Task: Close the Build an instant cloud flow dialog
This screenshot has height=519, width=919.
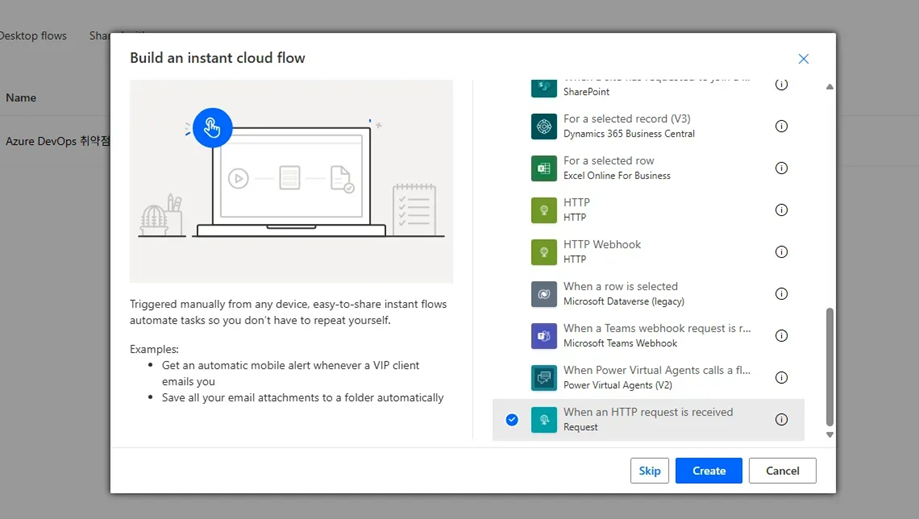Action: pyautogui.click(x=804, y=59)
